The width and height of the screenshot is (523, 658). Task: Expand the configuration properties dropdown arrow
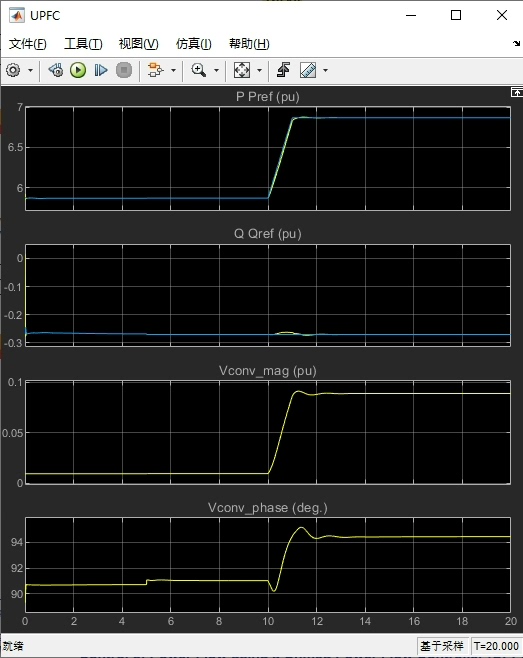pyautogui.click(x=30, y=70)
